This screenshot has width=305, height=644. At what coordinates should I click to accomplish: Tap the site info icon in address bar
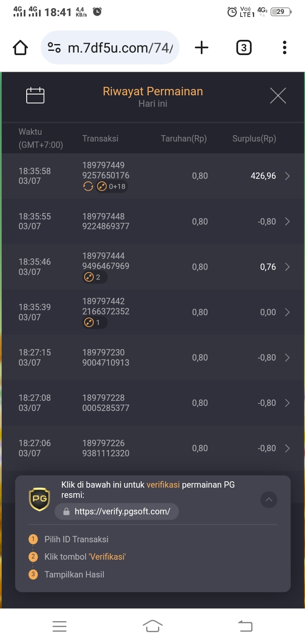tap(54, 47)
